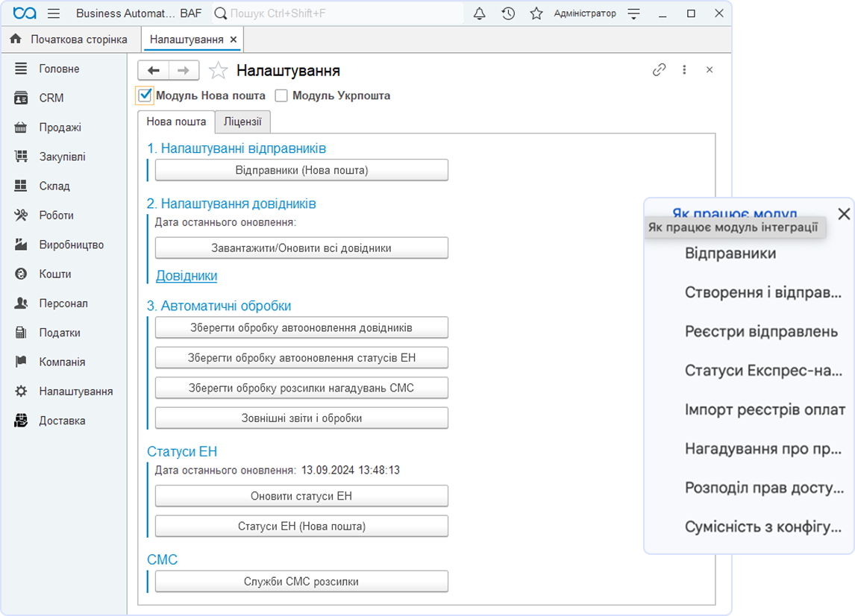Open Статуси ЕН (Нова пошта) button
The height and width of the screenshot is (616, 855).
pyautogui.click(x=301, y=526)
